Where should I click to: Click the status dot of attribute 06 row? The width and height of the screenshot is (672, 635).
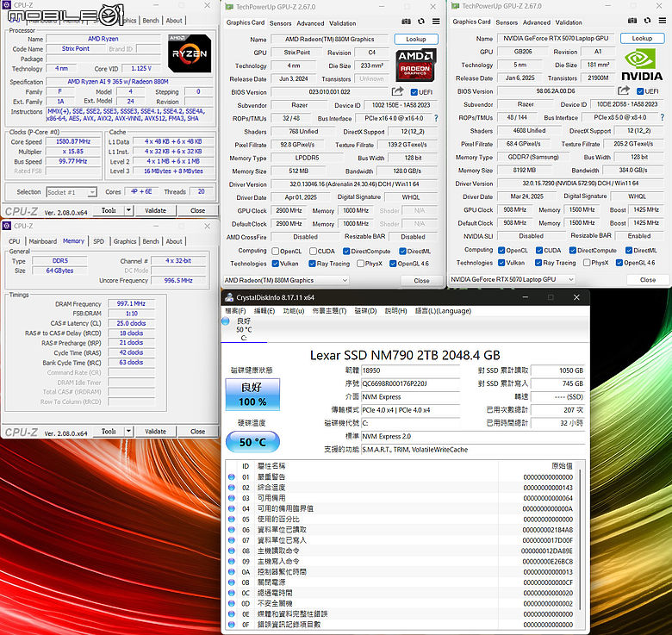[x=232, y=530]
